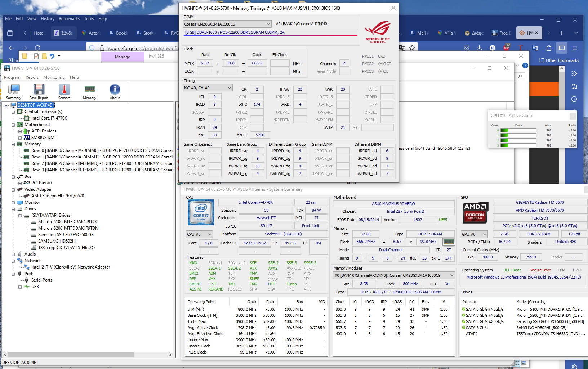Click the Intel Core i7 logo badge
The height and width of the screenshot is (369, 588).
click(x=201, y=212)
